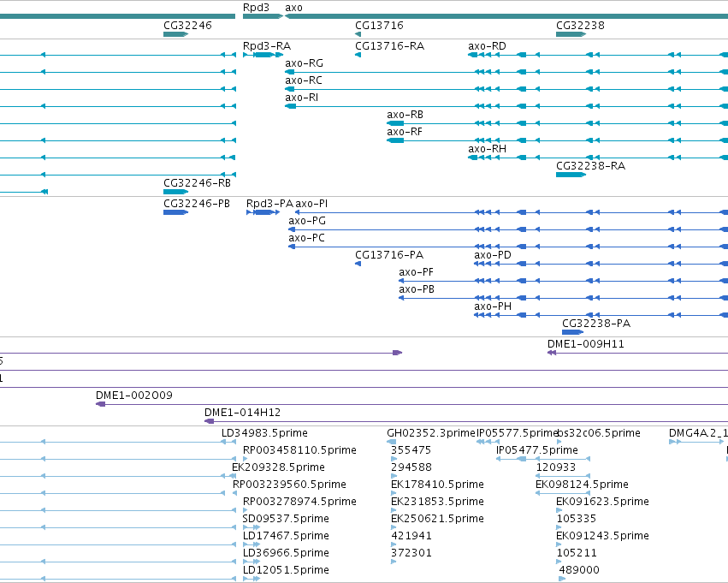728x583 pixels.
Task: Select the 120933 EST entry
Action: coord(556,467)
